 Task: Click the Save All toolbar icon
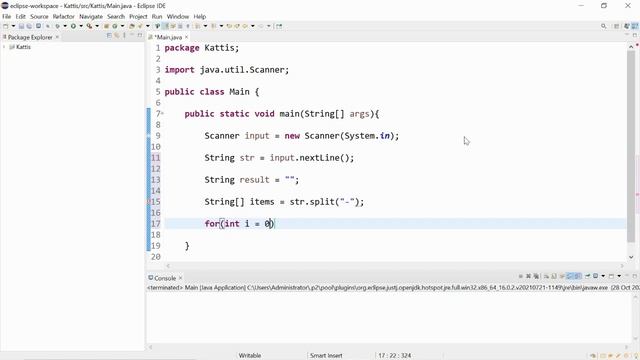pyautogui.click(x=29, y=26)
